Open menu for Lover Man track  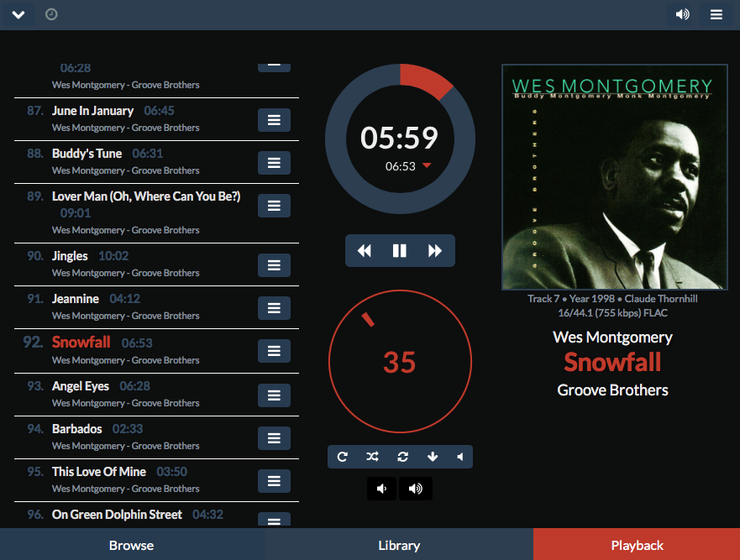(x=274, y=206)
